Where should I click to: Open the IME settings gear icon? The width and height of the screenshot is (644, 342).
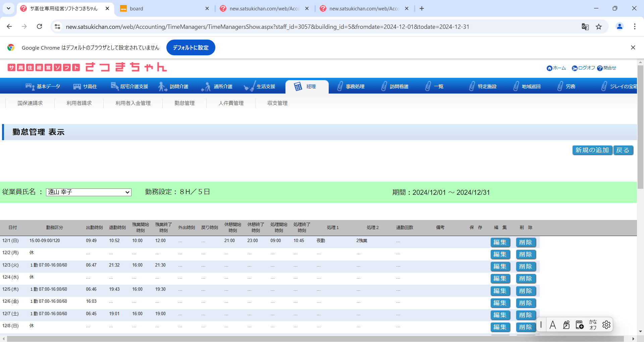pos(606,325)
